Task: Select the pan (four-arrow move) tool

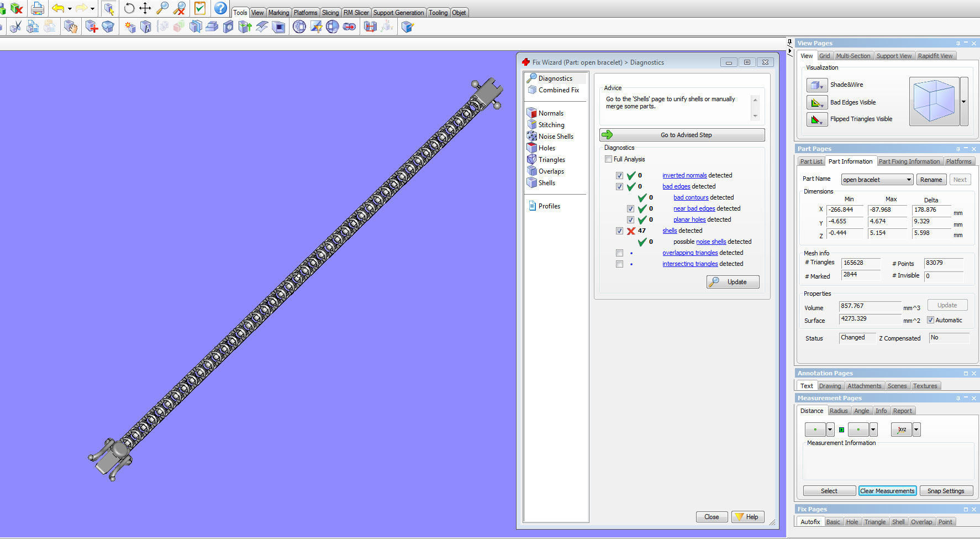Action: [x=145, y=8]
